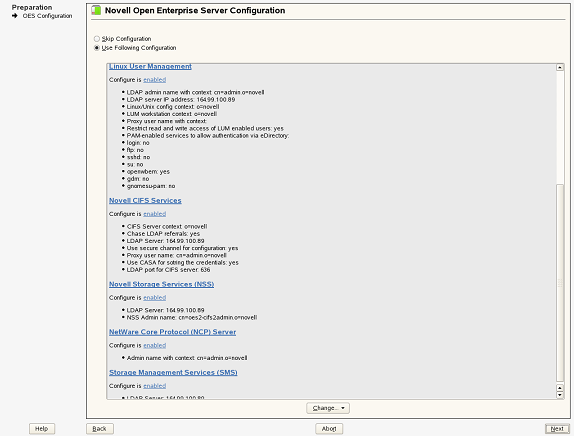576x437 pixels.
Task: Click the Abort button
Action: [x=329, y=429]
